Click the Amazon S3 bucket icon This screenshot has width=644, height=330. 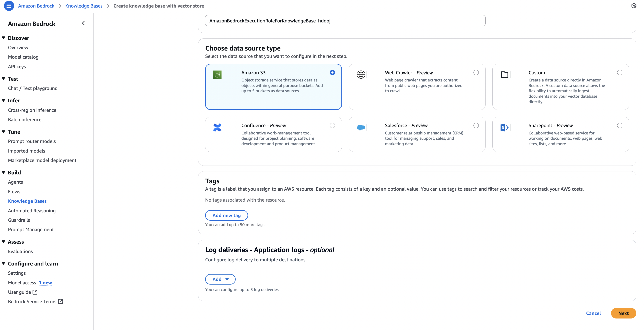(217, 74)
